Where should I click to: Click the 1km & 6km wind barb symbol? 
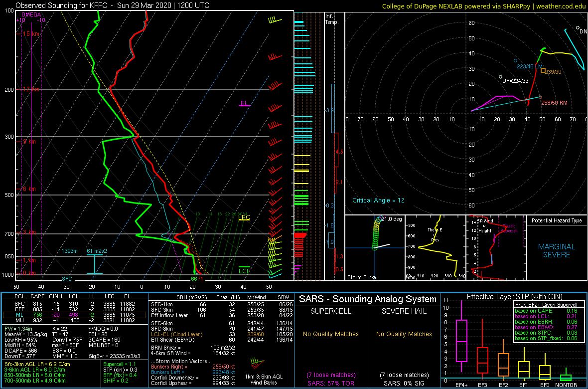(x=257, y=364)
